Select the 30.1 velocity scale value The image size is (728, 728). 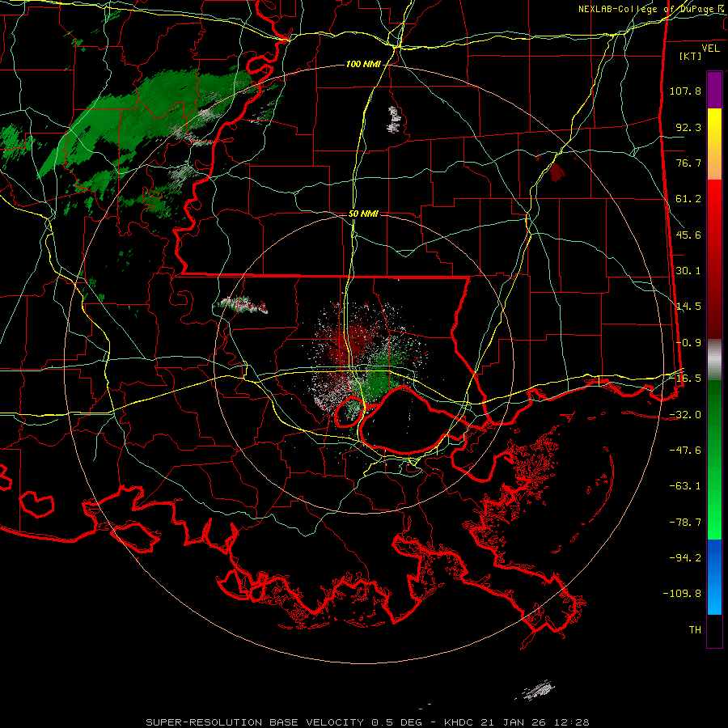688,271
